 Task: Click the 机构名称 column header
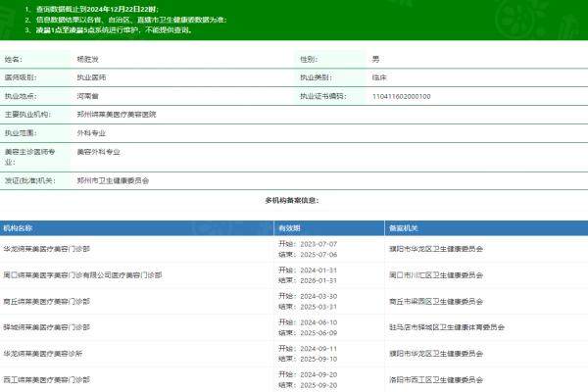point(18,228)
